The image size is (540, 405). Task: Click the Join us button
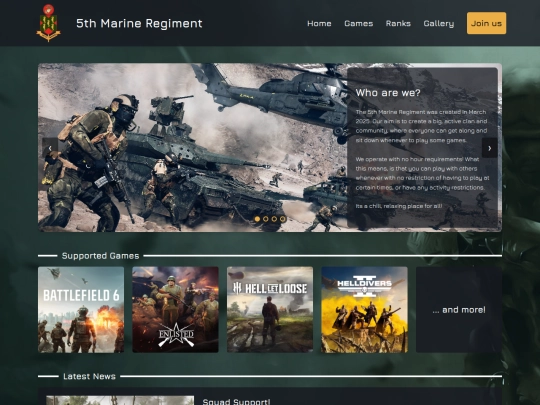pyautogui.click(x=486, y=23)
